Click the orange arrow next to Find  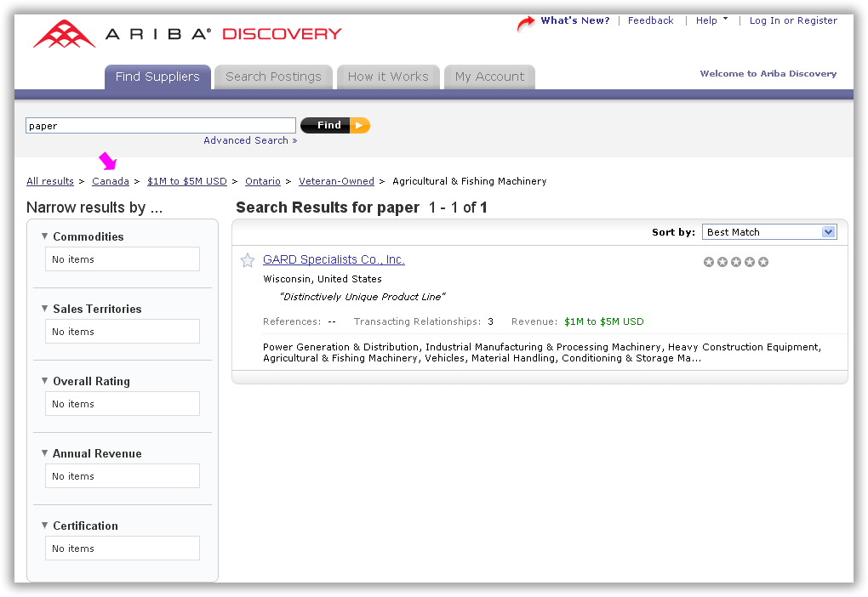point(359,125)
